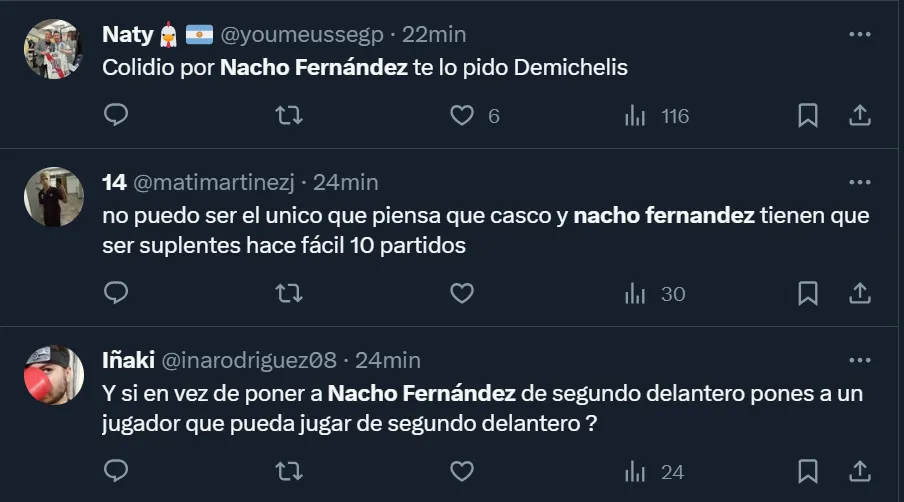This screenshot has height=502, width=904.
Task: Open more menu on matimartinezj's tweet
Action: point(859,182)
